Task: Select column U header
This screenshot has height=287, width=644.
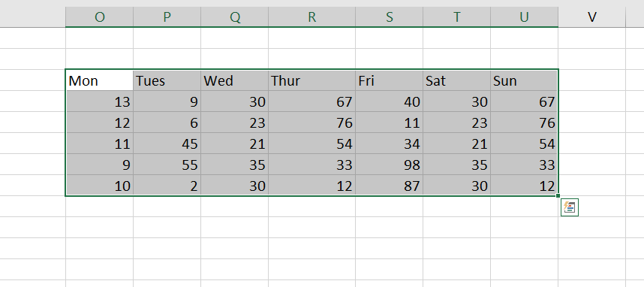Action: coord(524,17)
